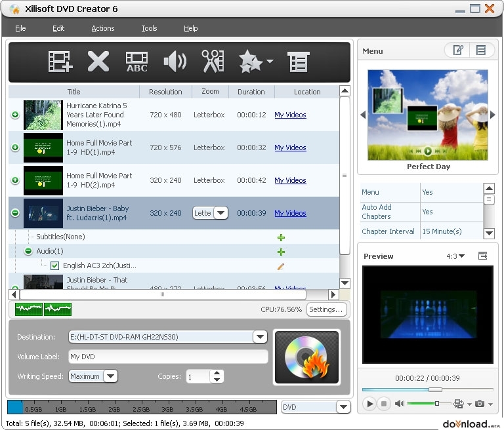Image resolution: width=504 pixels, height=430 pixels.
Task: Click the preview playback position slider
Action: click(x=427, y=389)
